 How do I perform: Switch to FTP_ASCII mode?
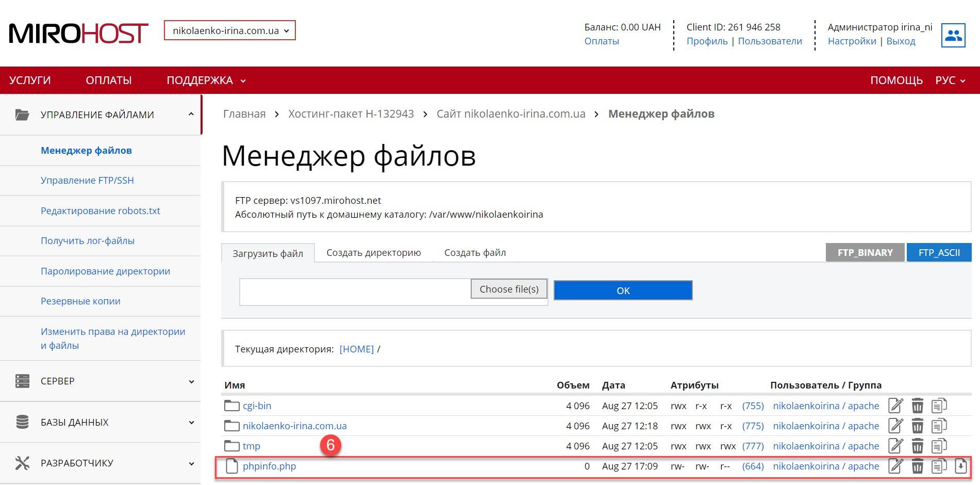tap(939, 252)
